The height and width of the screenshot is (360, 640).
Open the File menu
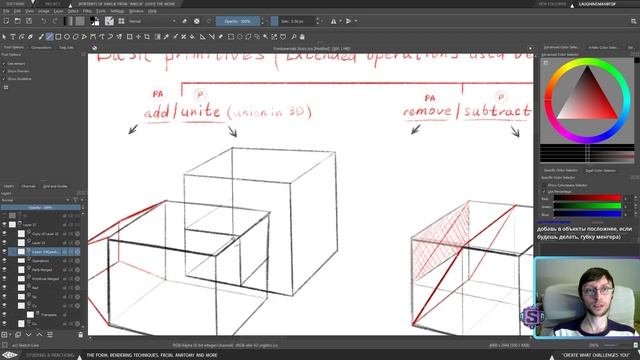pyautogui.click(x=6, y=11)
